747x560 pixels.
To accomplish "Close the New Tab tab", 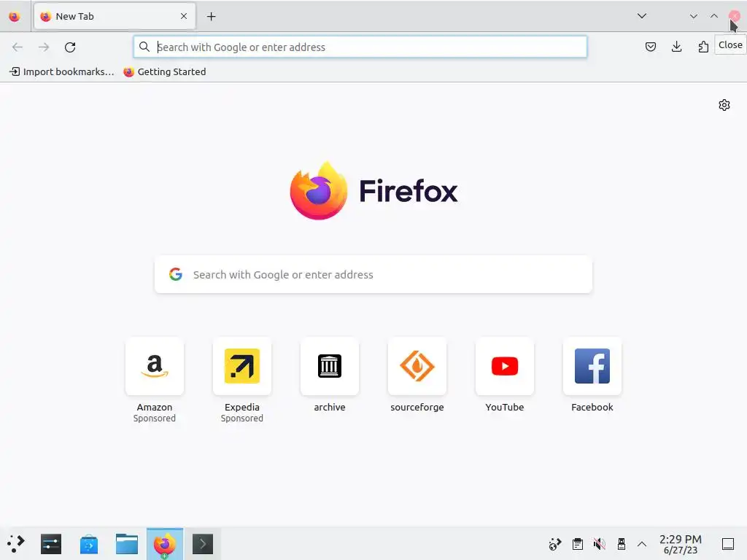I will (184, 16).
